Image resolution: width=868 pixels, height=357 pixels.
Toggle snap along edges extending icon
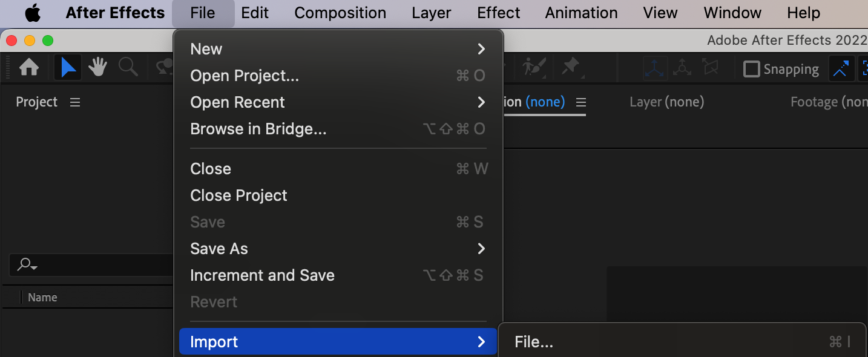[841, 69]
